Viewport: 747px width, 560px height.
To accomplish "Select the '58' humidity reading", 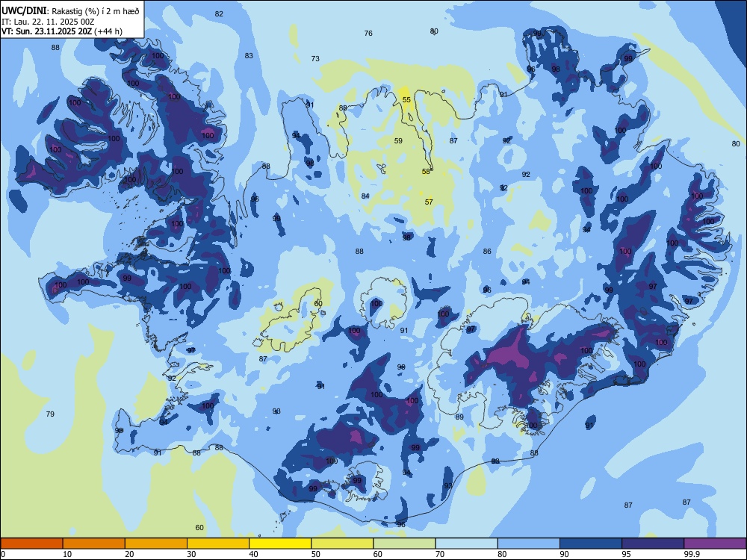I will tap(426, 172).
